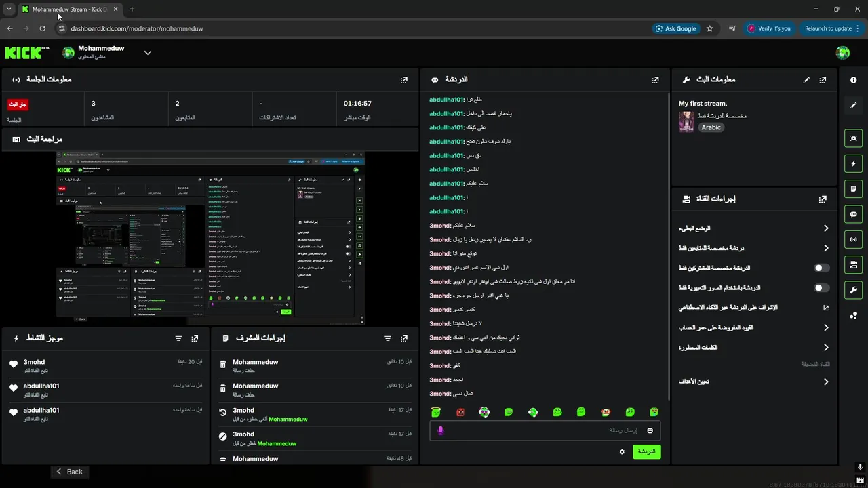Insert the angel halo green emote
868x488 pixels.
click(436, 412)
